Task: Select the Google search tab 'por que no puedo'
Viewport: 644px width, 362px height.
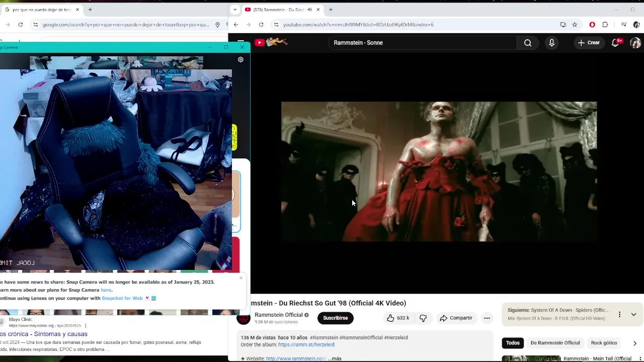Action: point(41,10)
